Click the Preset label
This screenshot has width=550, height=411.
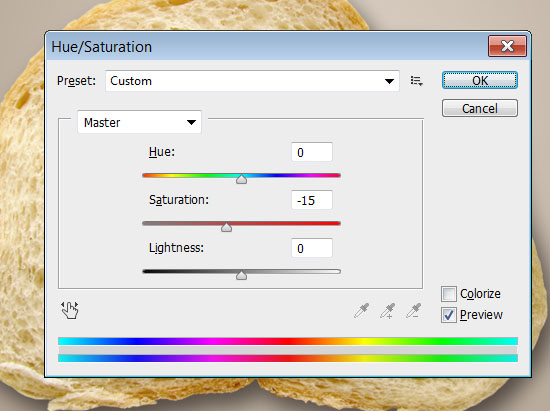pos(76,81)
